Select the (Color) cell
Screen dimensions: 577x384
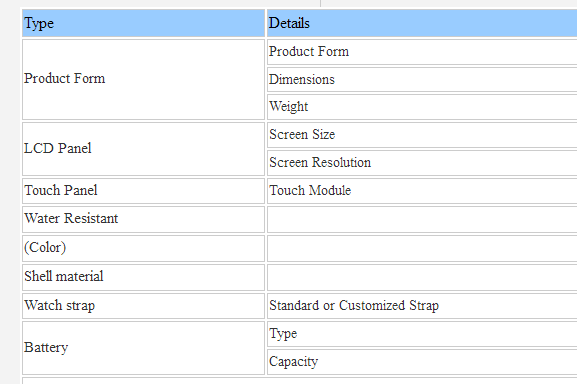(144, 248)
